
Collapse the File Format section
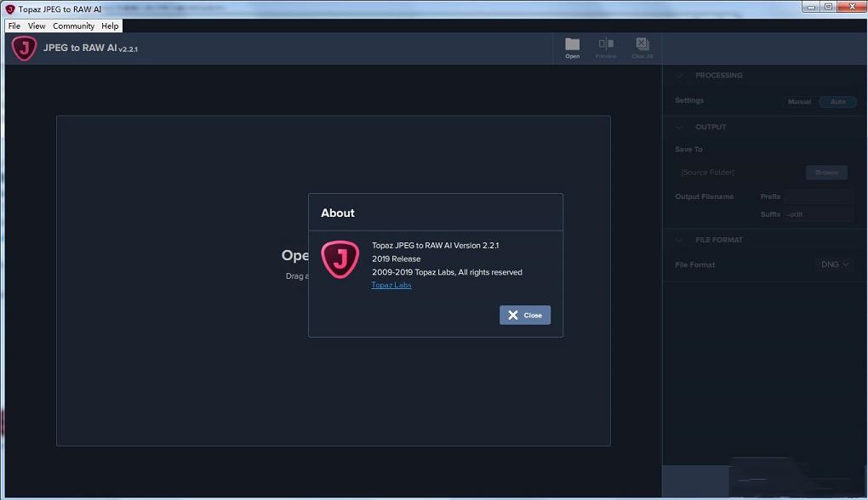click(x=680, y=241)
